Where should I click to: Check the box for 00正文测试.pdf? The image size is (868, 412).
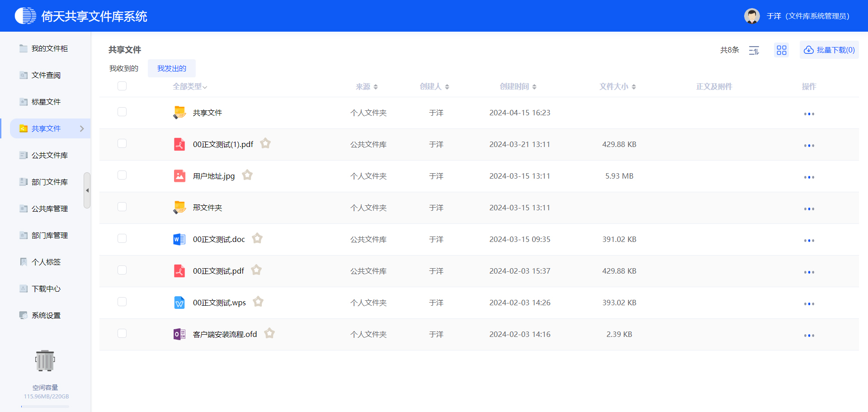coord(122,270)
